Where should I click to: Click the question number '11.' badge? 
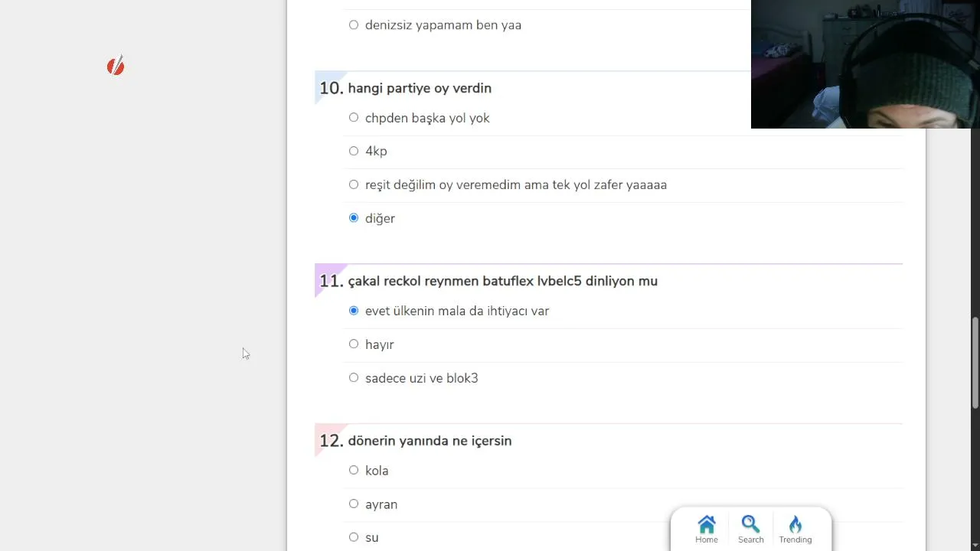(331, 281)
